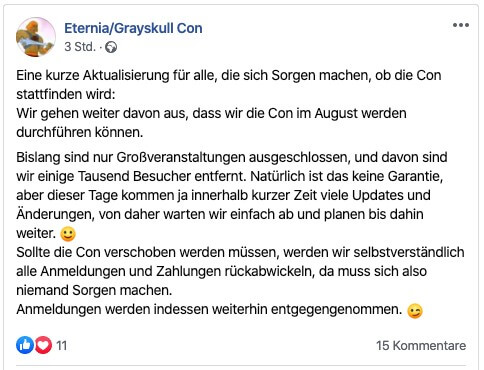Click the text "niemand Sorgen machen."

point(94,291)
